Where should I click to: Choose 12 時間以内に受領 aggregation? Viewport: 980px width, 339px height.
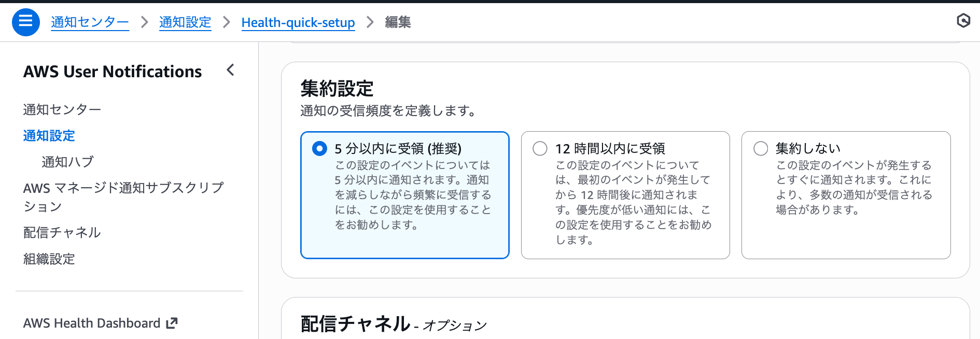(539, 149)
